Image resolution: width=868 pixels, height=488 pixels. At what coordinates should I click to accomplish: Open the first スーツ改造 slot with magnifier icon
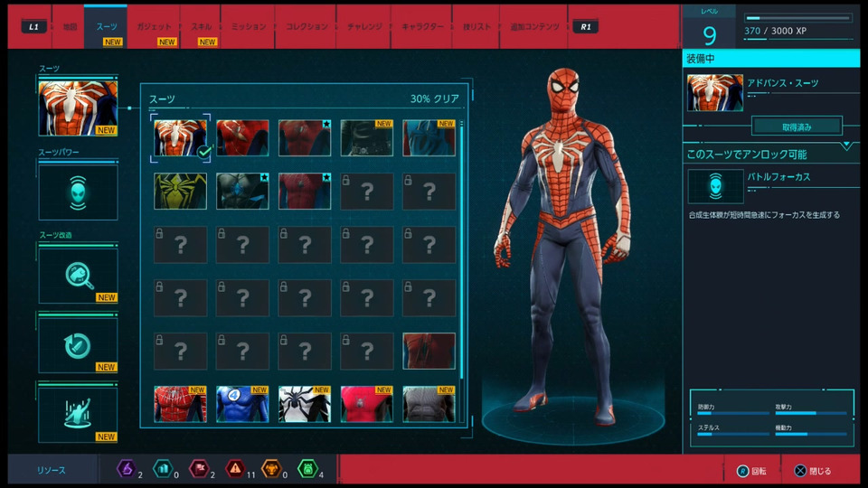click(78, 276)
